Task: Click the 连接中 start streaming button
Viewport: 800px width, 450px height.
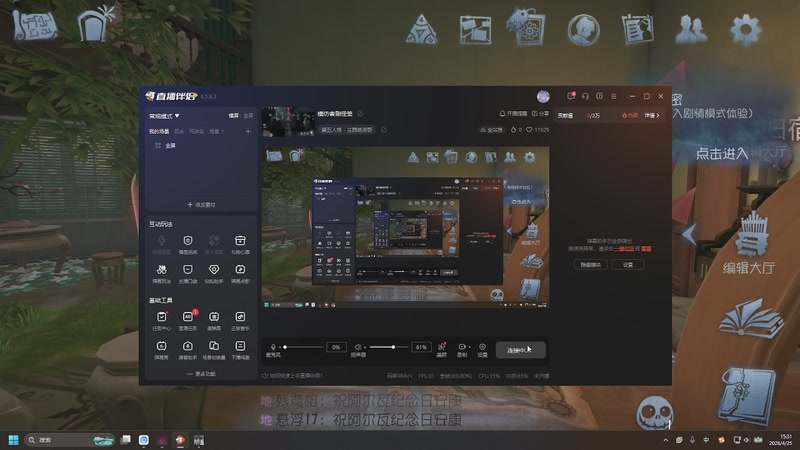Action: pos(520,350)
